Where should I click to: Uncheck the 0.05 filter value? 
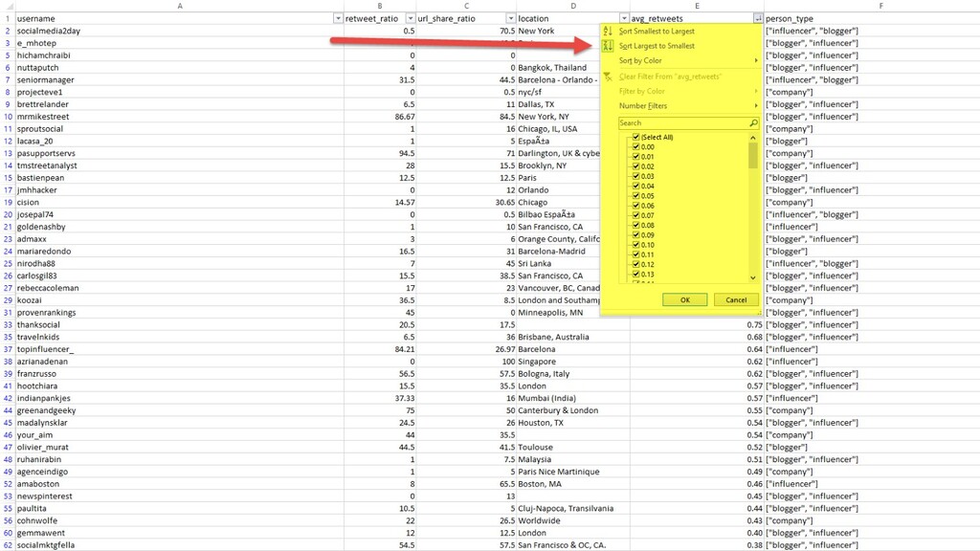[635, 195]
